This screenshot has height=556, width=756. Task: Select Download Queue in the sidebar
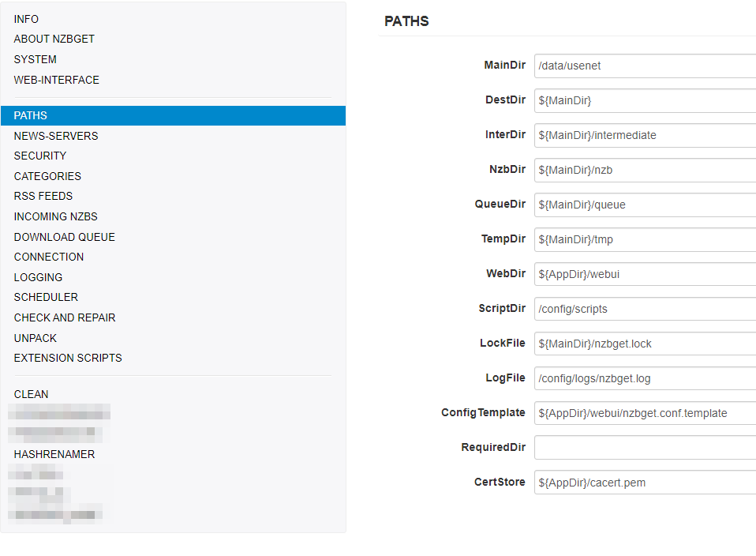coord(65,237)
